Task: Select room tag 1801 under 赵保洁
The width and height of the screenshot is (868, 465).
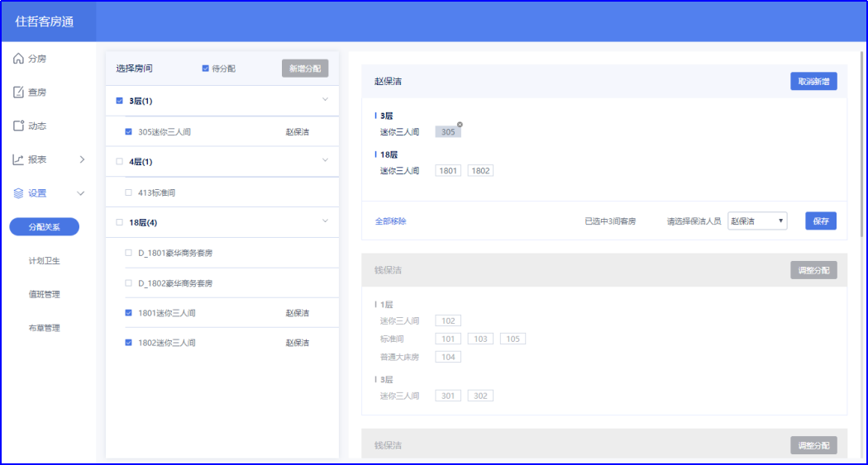Action: point(448,170)
